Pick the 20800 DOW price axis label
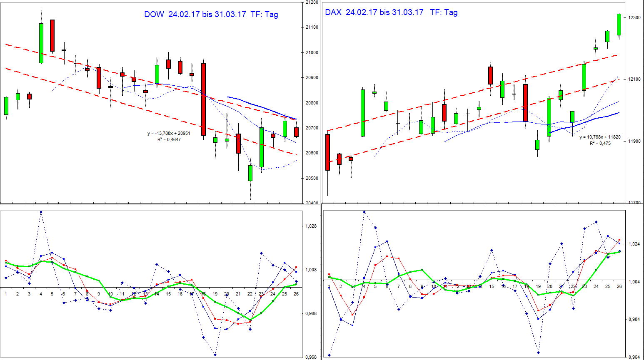Image resolution: width=644 pixels, height=360 pixels. (312, 103)
